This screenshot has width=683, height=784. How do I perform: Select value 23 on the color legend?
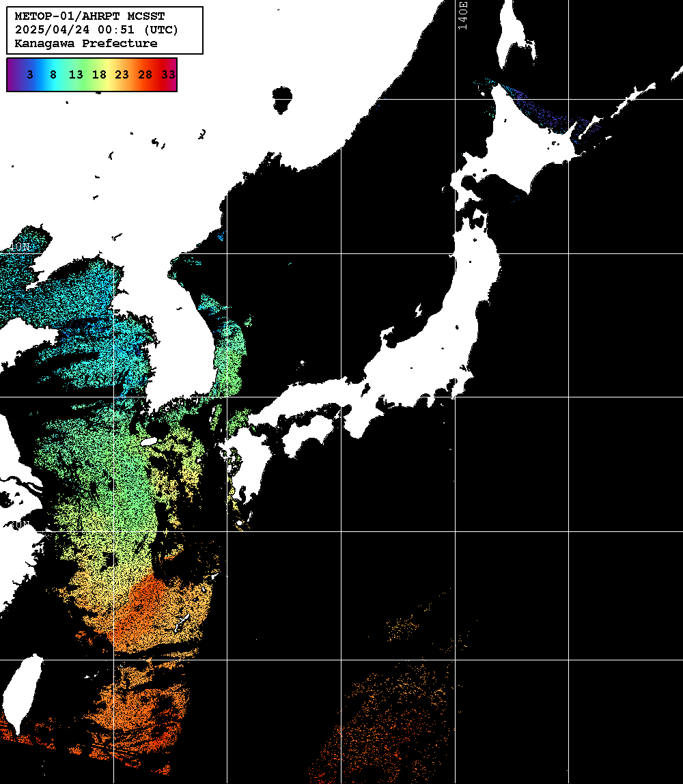pos(122,74)
